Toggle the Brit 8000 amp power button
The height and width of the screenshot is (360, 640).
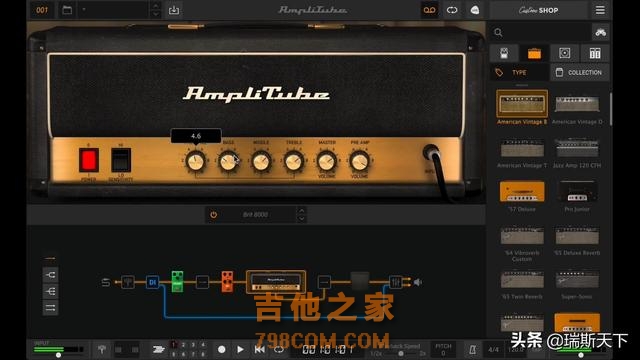pyautogui.click(x=213, y=215)
